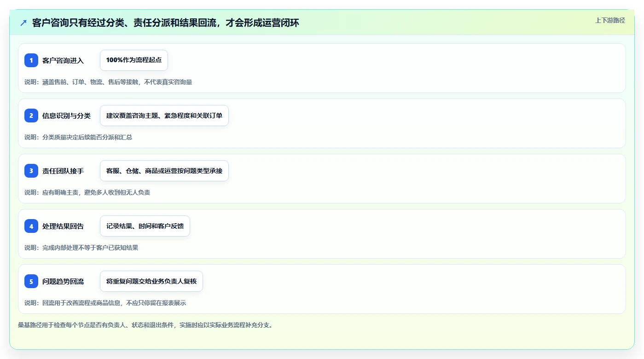Viewport: 644px width, 359px height.
Task: Click the 建议覆盖咨询主题、紧急程度和关联订单 pill
Action: [164, 116]
